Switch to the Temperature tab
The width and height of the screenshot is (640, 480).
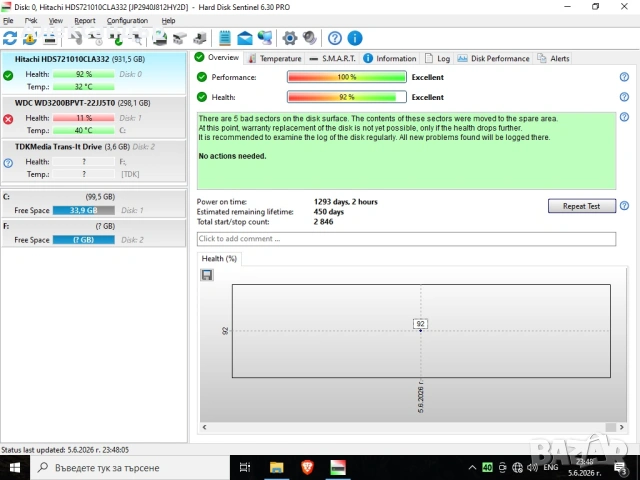pyautogui.click(x=275, y=58)
